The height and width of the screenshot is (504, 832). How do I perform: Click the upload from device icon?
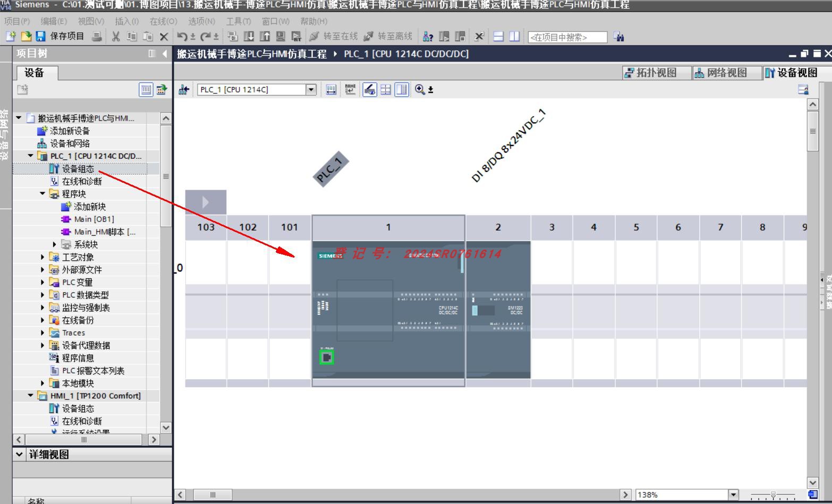265,36
